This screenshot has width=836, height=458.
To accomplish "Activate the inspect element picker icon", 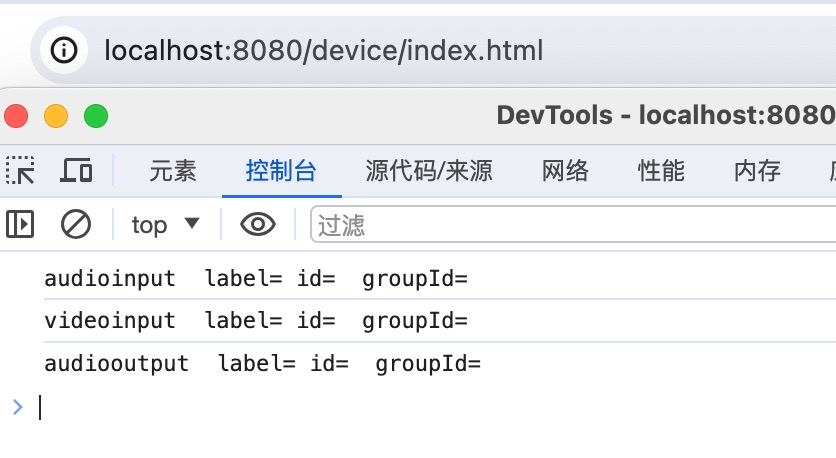I will click(x=21, y=171).
